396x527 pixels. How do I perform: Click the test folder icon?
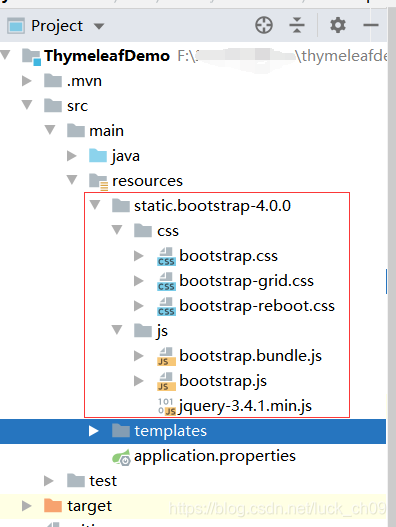(x=75, y=481)
